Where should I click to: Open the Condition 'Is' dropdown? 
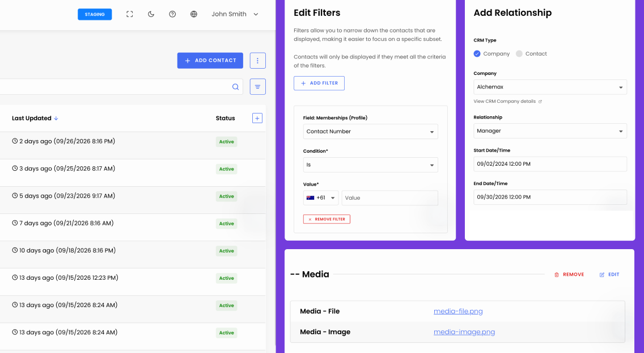(x=370, y=165)
